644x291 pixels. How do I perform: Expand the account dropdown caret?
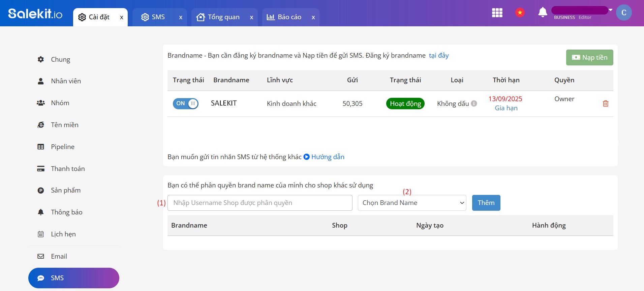(x=610, y=10)
